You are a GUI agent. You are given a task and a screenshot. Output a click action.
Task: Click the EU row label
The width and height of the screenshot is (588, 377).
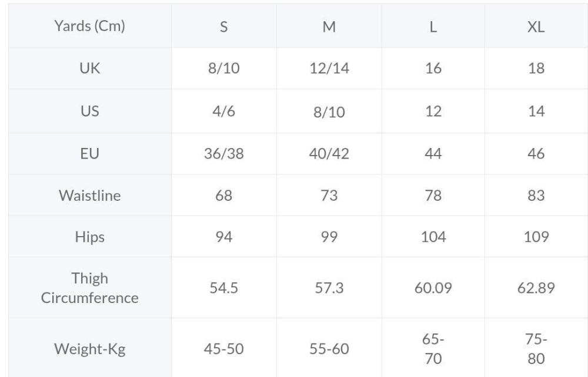coord(89,153)
